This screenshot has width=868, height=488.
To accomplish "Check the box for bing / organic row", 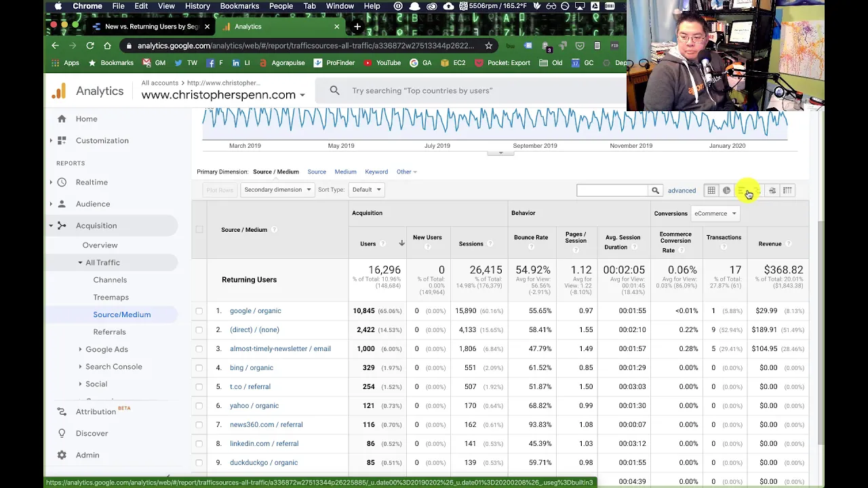I will click(x=199, y=368).
